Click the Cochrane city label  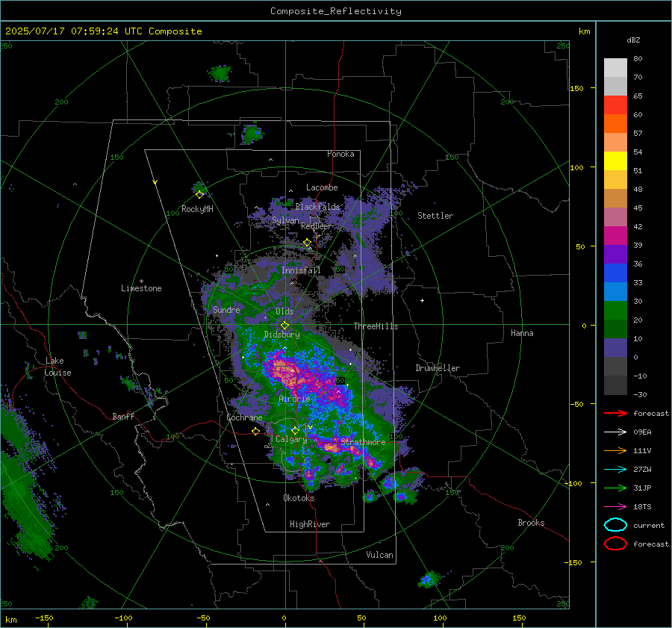coord(244,417)
